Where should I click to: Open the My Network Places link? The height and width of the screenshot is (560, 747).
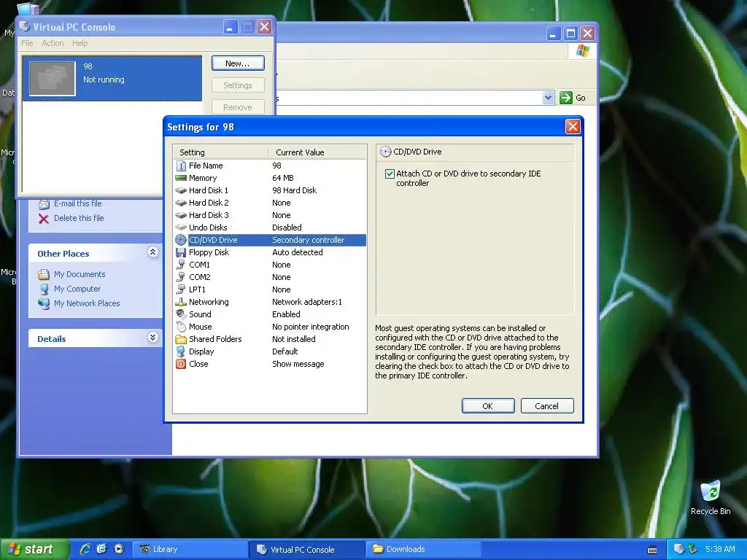tap(87, 303)
